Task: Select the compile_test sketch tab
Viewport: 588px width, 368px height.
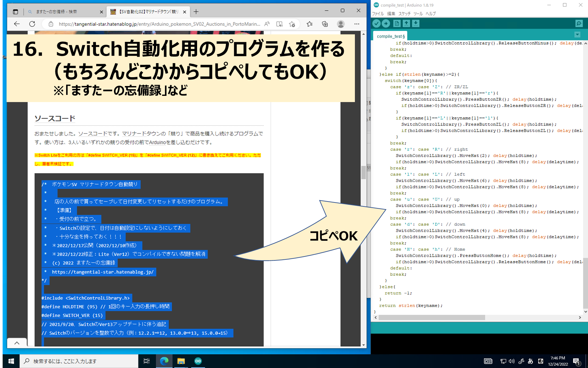Action: point(391,36)
